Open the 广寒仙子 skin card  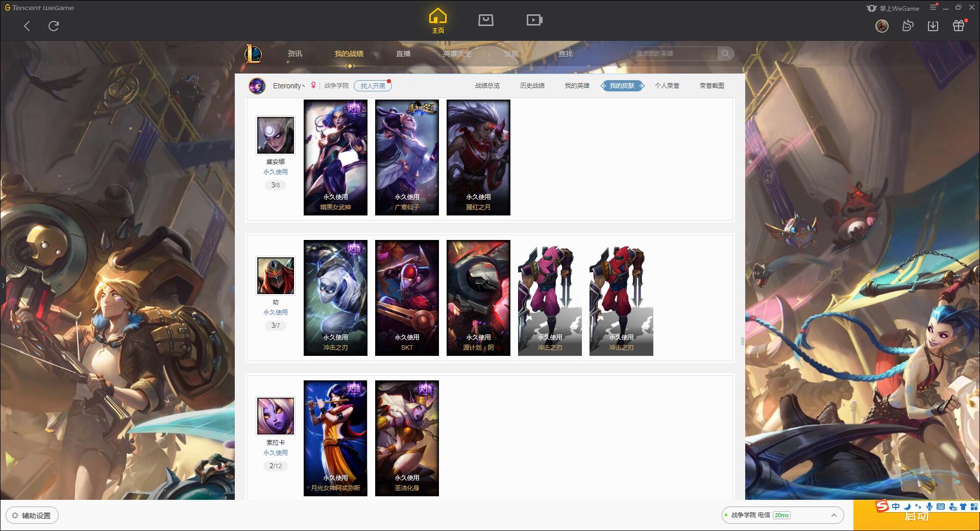pyautogui.click(x=407, y=157)
